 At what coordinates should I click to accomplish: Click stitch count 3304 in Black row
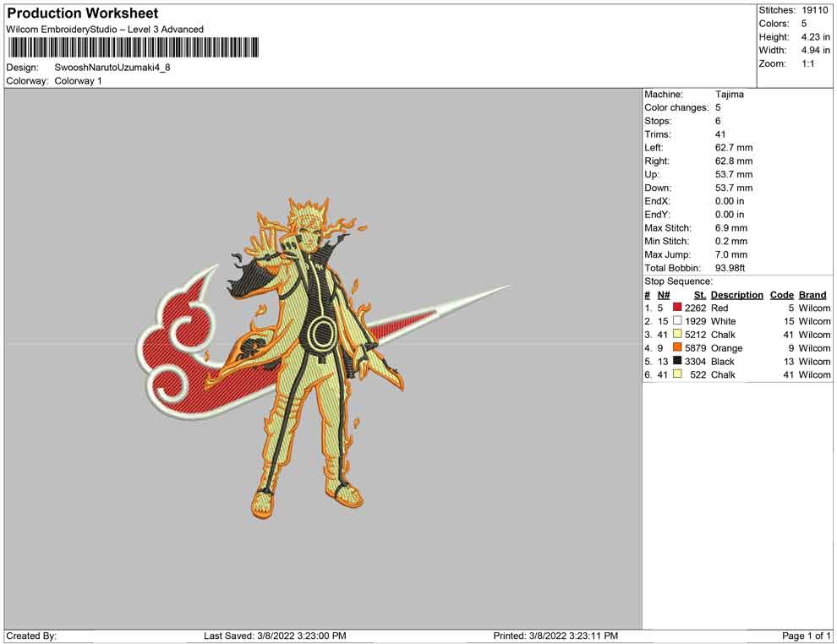coord(696,361)
